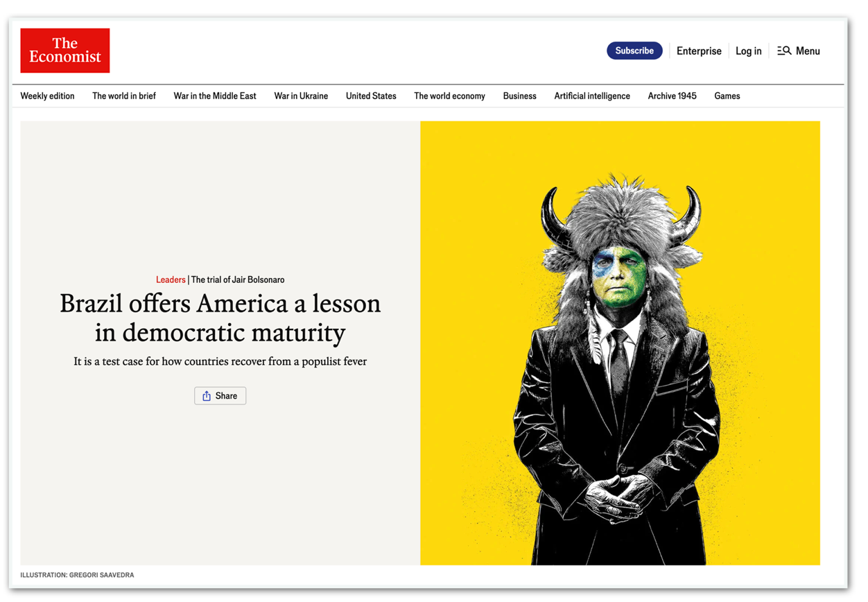Open the Enterprise link
868x602 pixels.
[699, 51]
